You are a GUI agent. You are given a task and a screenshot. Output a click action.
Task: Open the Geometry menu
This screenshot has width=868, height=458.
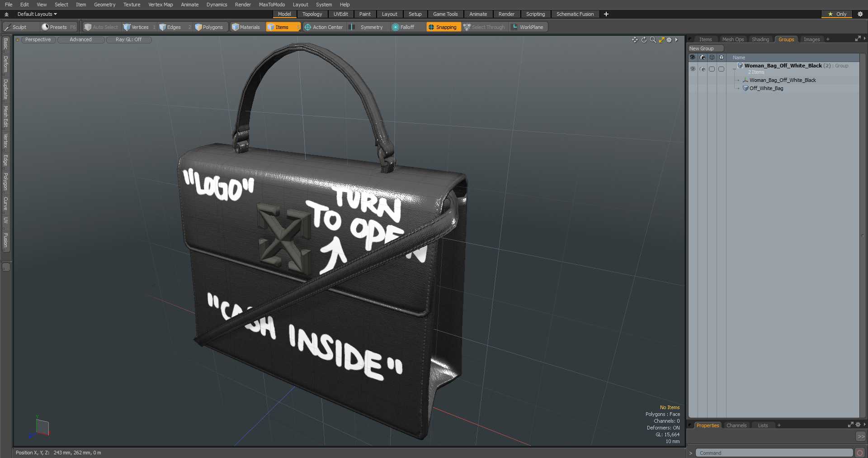coord(104,5)
